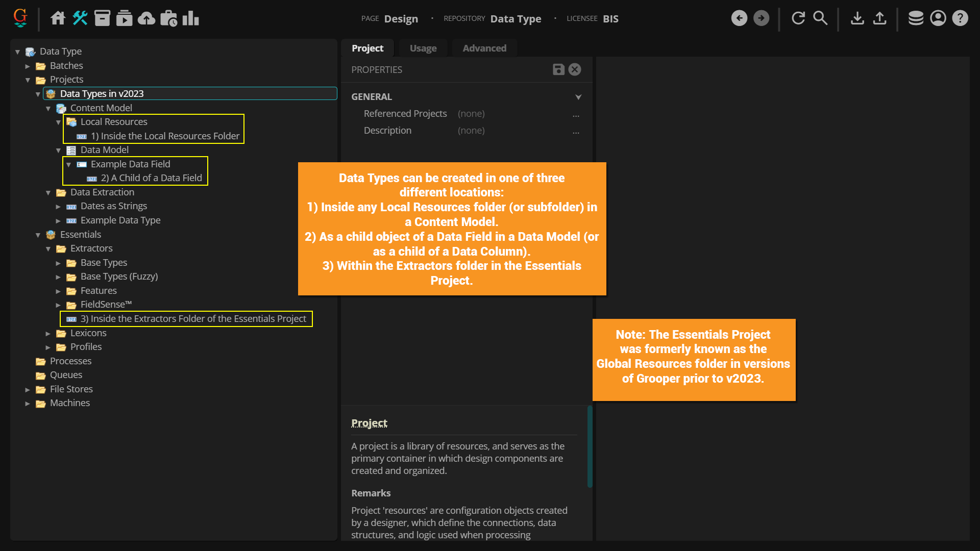Expand the Batches folder node
This screenshot has height=551, width=980.
coord(28,66)
